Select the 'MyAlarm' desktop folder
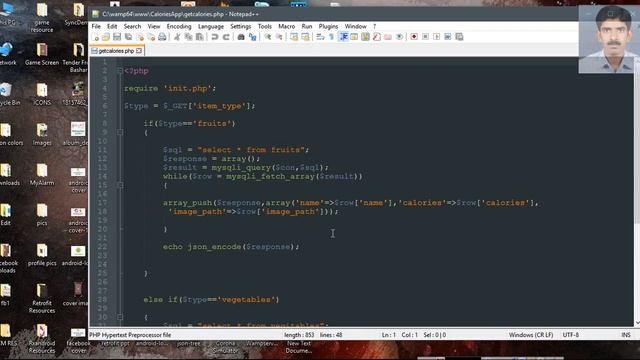The height and width of the screenshot is (360, 640). 42,176
